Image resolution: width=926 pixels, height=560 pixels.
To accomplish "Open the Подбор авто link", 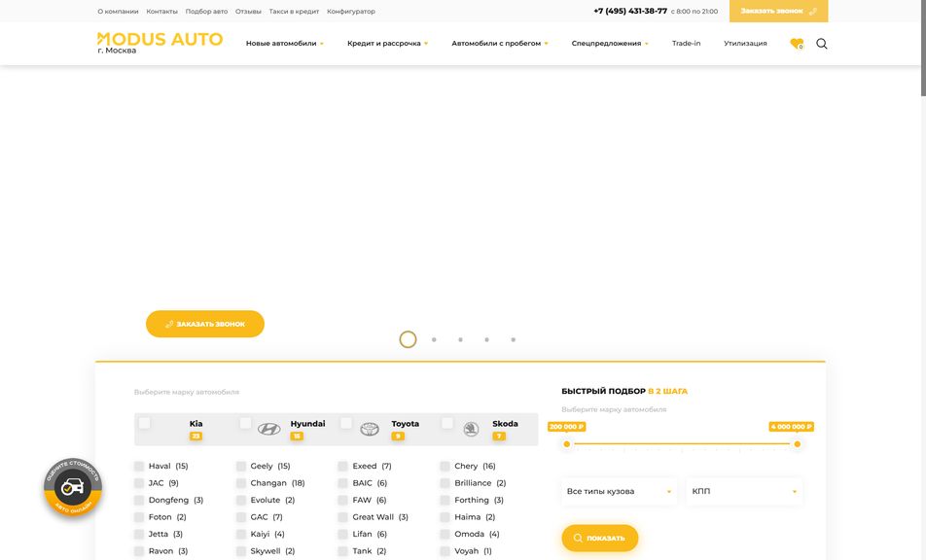I will pos(206,12).
